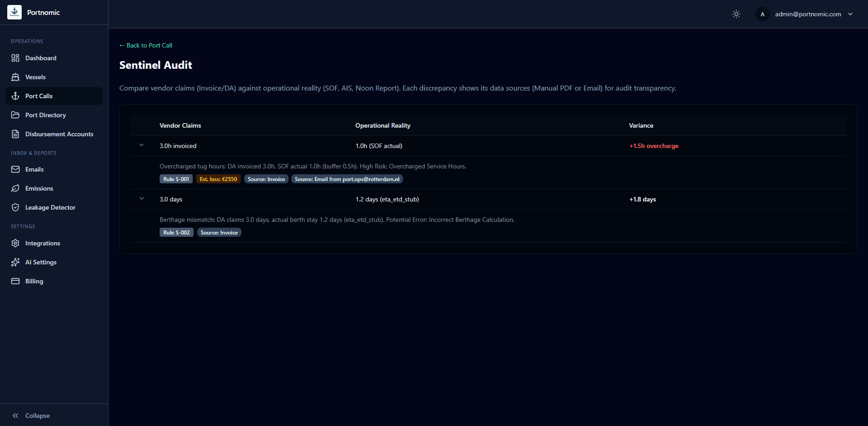The image size is (868, 426).
Task: Collapse the tug hours discrepancy row
Action: (x=142, y=145)
